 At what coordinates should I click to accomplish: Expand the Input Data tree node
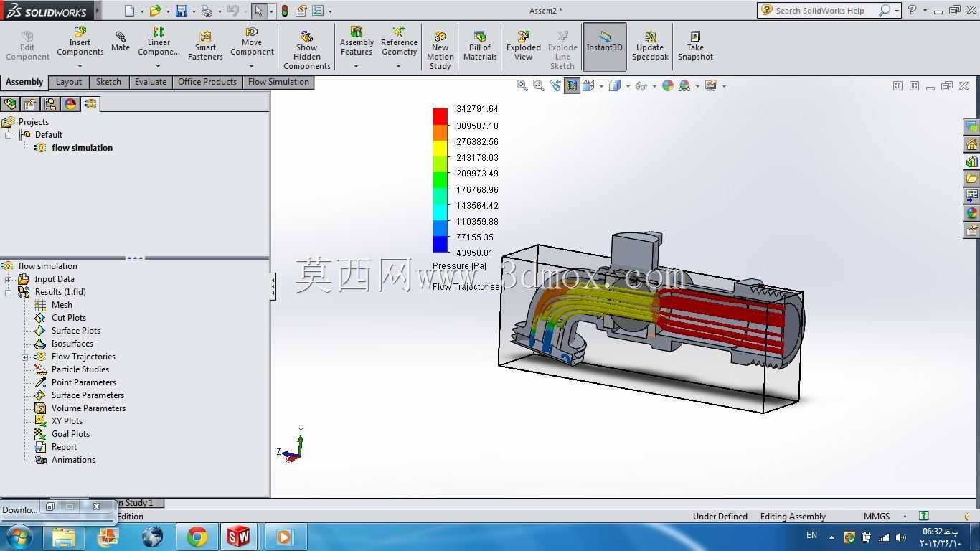(x=9, y=279)
